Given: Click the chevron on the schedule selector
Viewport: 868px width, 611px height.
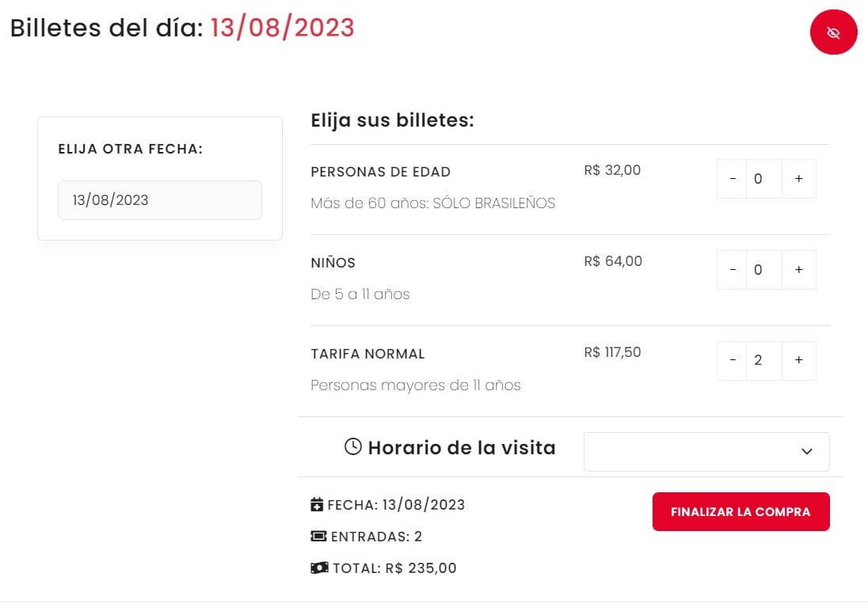Looking at the screenshot, I should coord(807,451).
